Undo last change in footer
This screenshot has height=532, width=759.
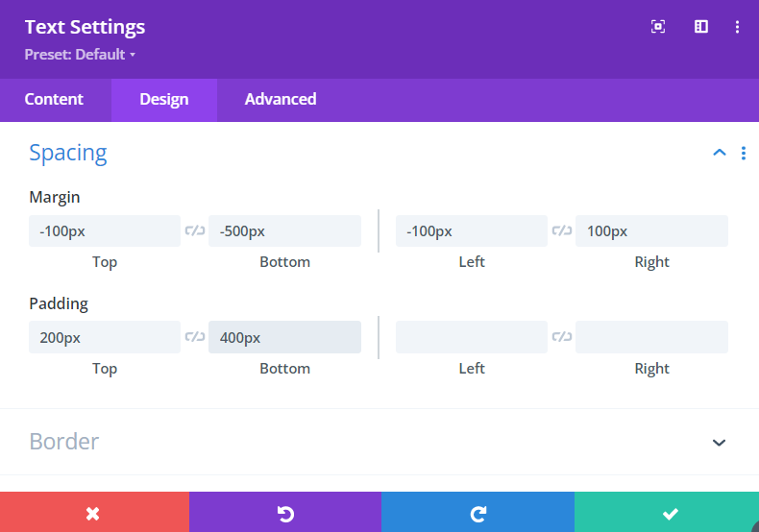pyautogui.click(x=285, y=512)
